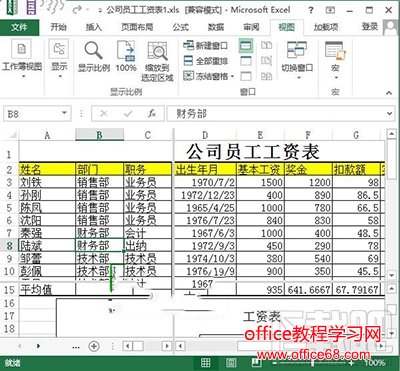Adjust the zoom slider in status bar

point(312,363)
